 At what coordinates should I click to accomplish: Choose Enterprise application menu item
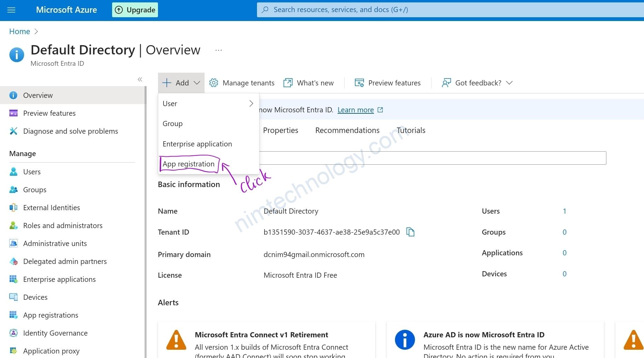(197, 144)
